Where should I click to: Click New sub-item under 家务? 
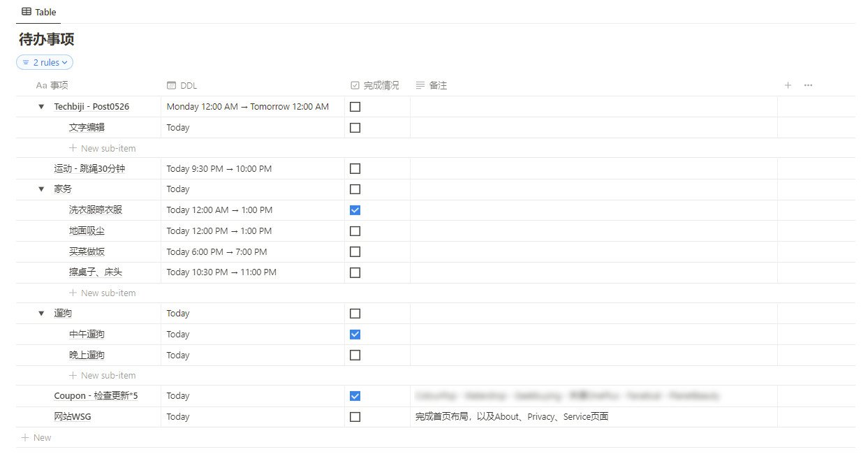coord(103,293)
